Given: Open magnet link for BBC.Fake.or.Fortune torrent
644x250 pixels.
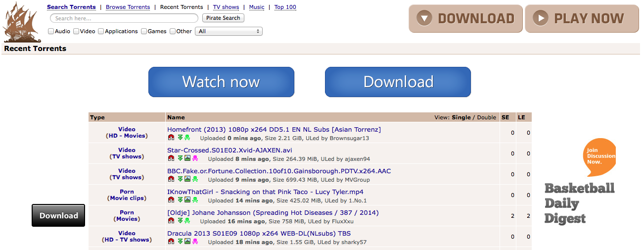Looking at the screenshot, I should (171, 180).
